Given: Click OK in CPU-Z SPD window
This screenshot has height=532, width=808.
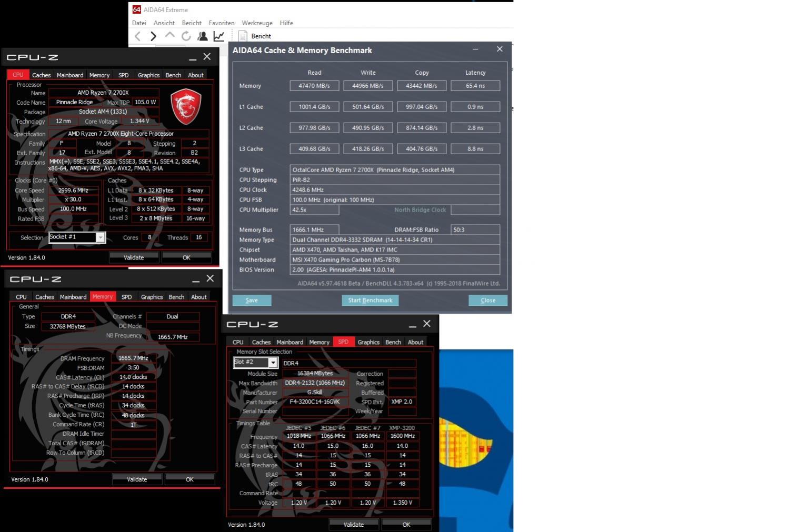Looking at the screenshot, I should click(x=406, y=525).
